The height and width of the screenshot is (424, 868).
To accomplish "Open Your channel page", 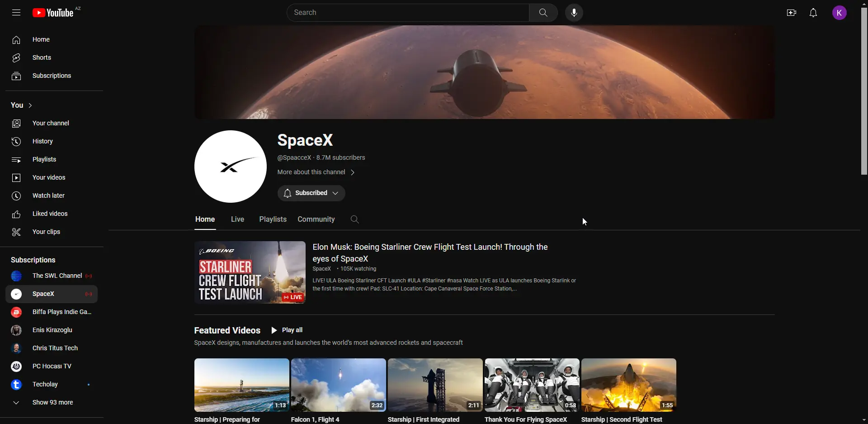I will pyautogui.click(x=52, y=124).
